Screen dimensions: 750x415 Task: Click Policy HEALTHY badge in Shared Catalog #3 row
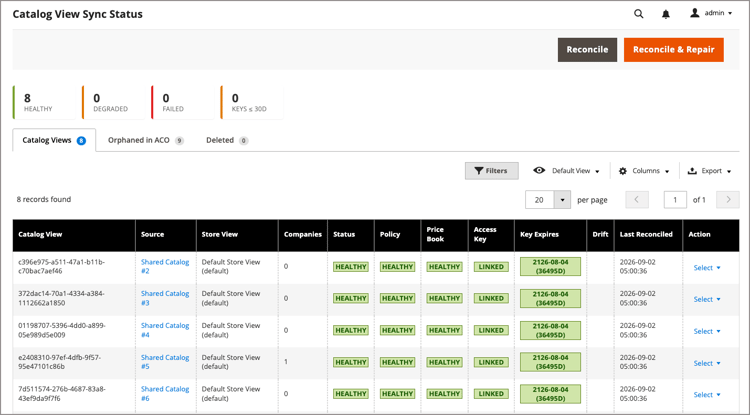397,298
